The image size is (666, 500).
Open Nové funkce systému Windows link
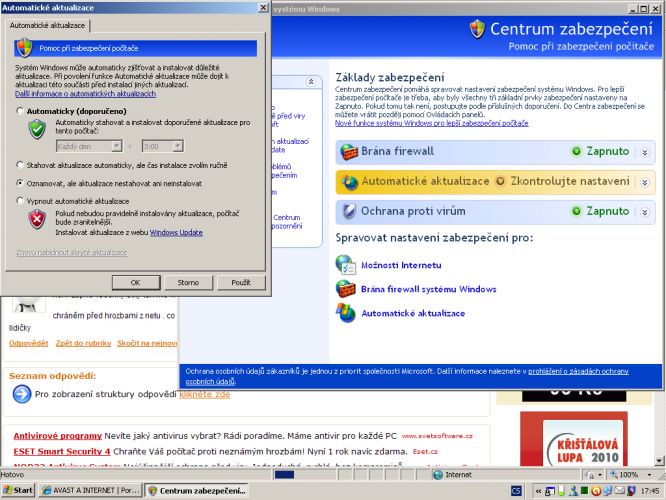click(x=432, y=123)
